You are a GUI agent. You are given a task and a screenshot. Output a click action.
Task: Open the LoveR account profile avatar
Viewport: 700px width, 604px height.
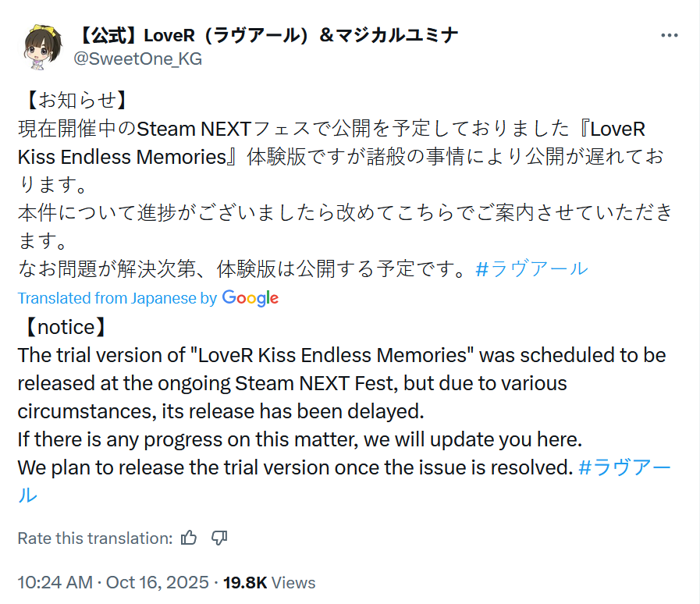pos(44,46)
